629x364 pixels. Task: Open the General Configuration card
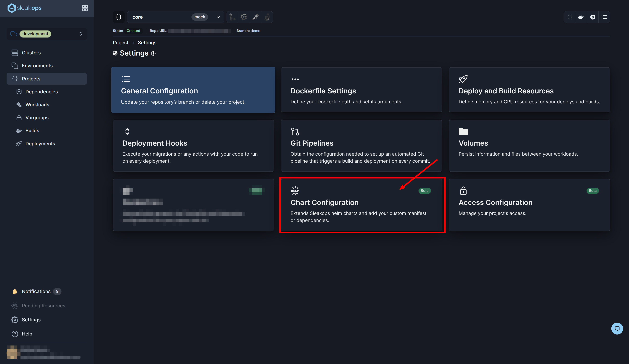coord(193,90)
